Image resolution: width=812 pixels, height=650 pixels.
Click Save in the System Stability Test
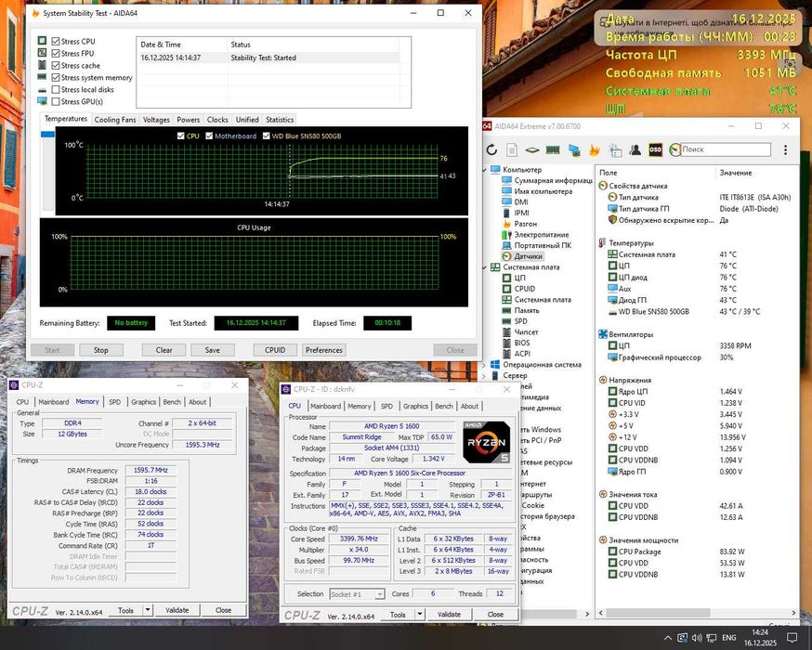(x=213, y=350)
